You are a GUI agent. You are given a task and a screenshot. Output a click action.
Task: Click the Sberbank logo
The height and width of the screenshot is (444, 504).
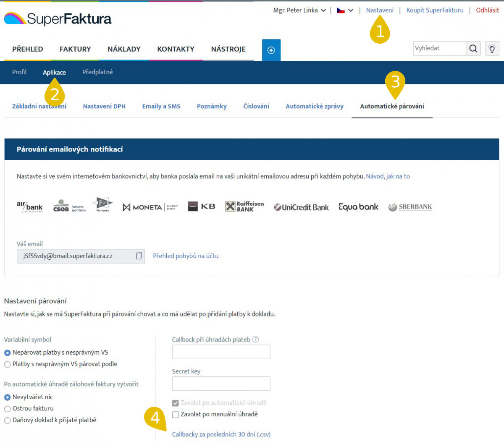[410, 207]
